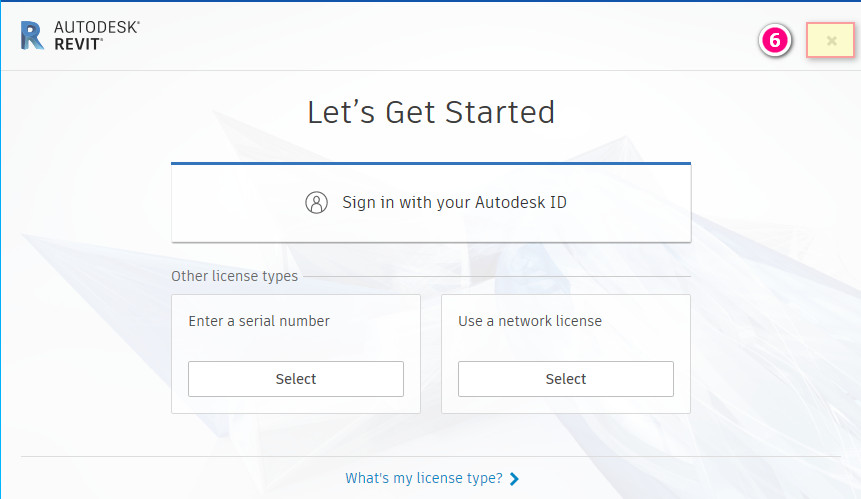Click the chevron after What's my license type
The height and width of the screenshot is (499, 861).
pos(514,479)
